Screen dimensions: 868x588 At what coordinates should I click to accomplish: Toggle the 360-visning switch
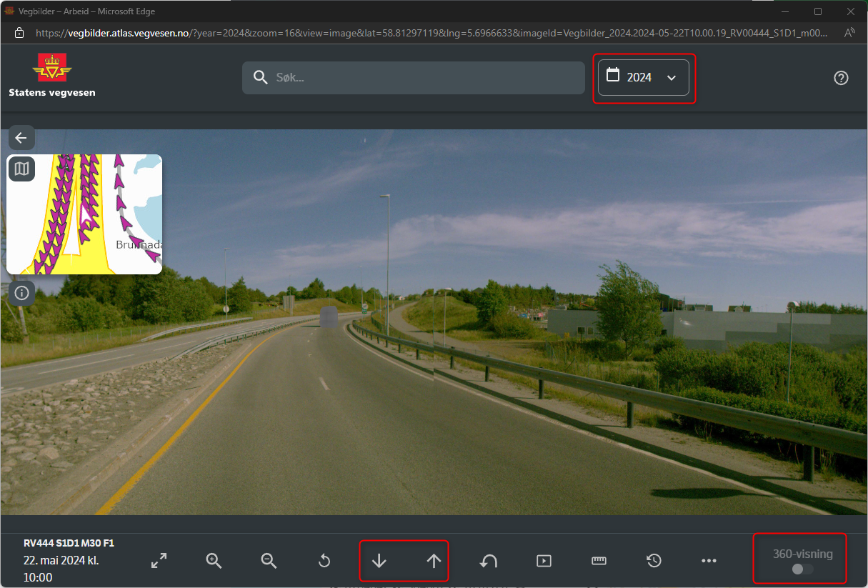pos(802,569)
